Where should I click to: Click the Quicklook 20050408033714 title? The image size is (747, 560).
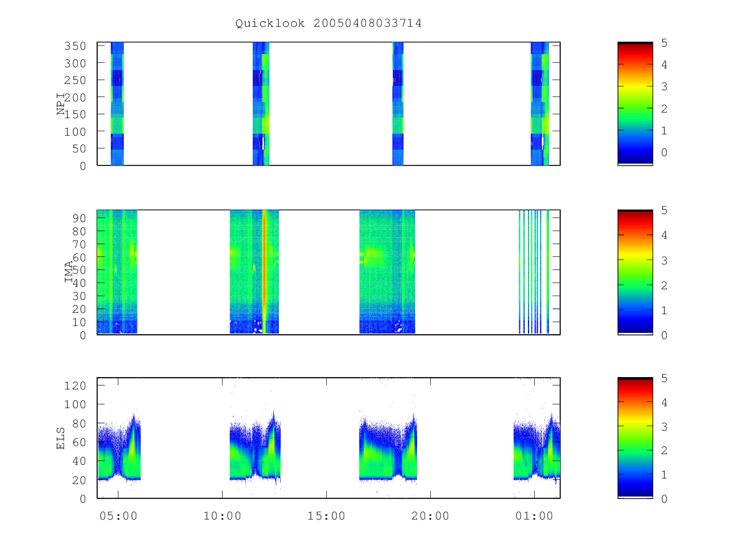(329, 24)
